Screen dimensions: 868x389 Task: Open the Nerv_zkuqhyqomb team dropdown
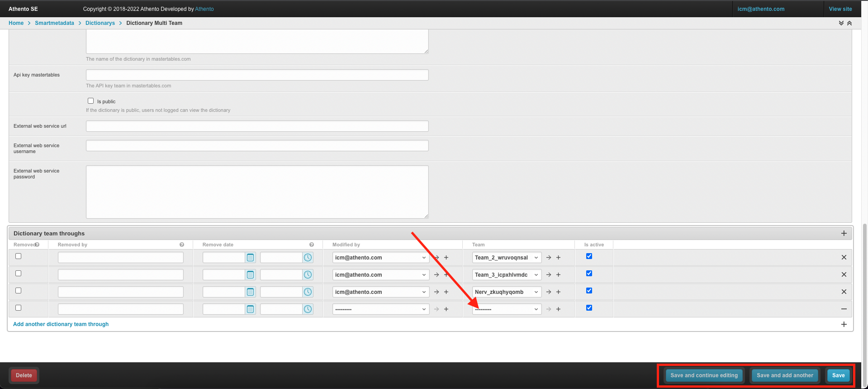pyautogui.click(x=507, y=292)
